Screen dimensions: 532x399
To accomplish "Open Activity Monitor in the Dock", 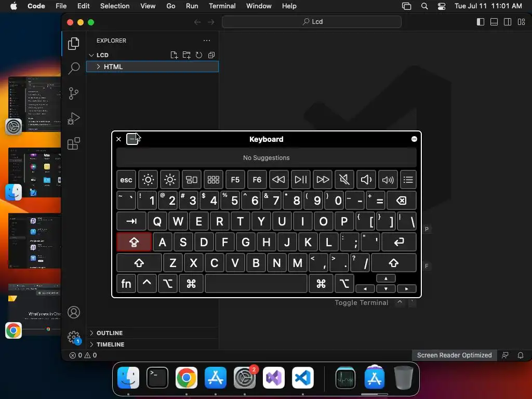I will point(345,378).
